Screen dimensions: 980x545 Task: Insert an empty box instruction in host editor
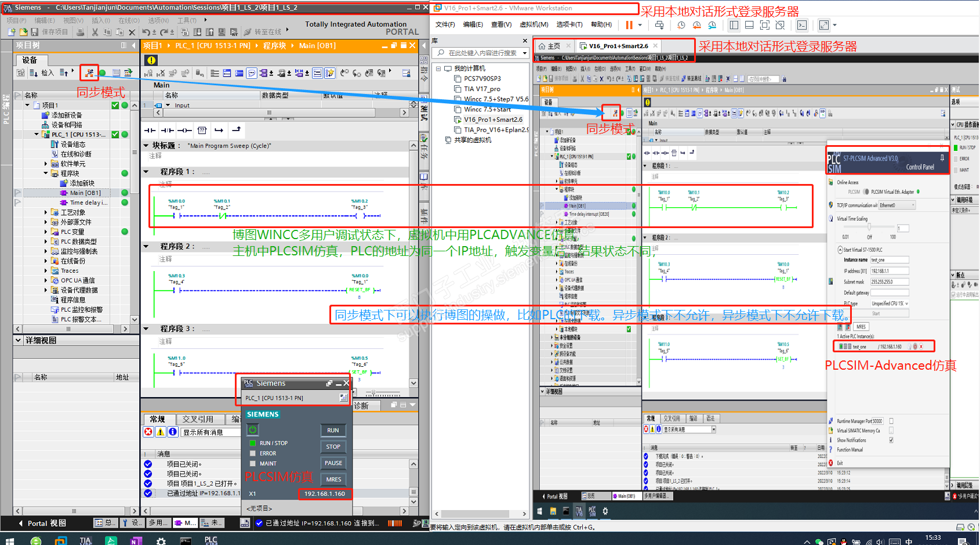202,130
